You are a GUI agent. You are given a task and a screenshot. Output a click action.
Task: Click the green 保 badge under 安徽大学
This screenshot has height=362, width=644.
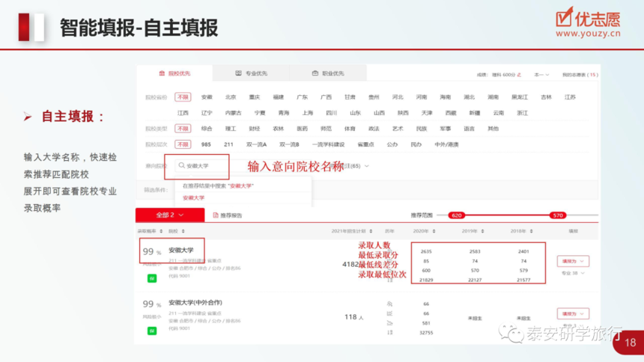[x=152, y=278]
